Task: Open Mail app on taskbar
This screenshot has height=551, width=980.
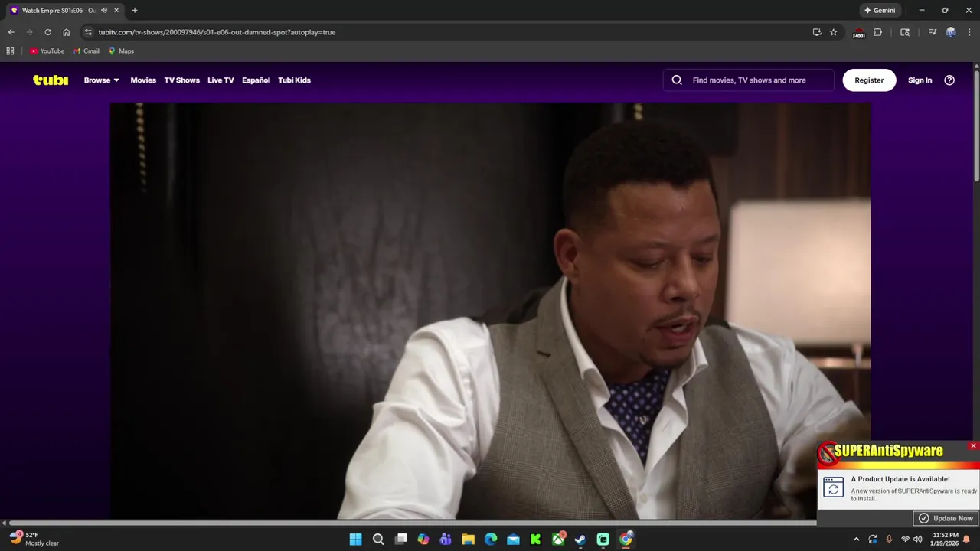Action: point(513,540)
